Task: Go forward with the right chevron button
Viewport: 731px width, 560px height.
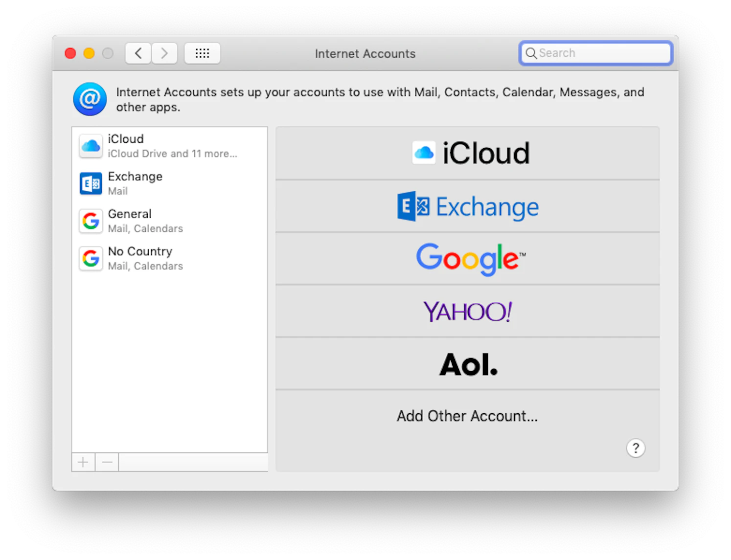Action: click(164, 53)
